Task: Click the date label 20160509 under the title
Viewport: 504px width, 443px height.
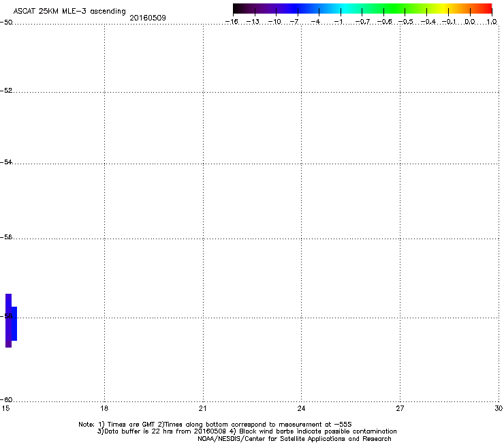Action: (x=148, y=18)
